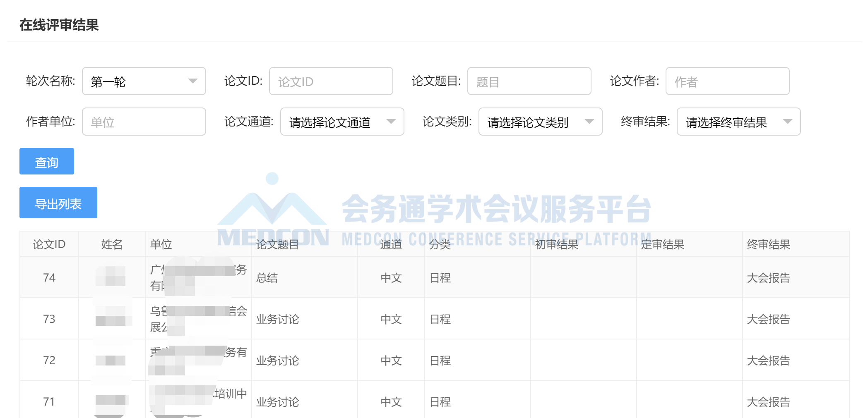Click 业务讨论 title in row 71
The image size is (868, 418).
pyautogui.click(x=277, y=402)
